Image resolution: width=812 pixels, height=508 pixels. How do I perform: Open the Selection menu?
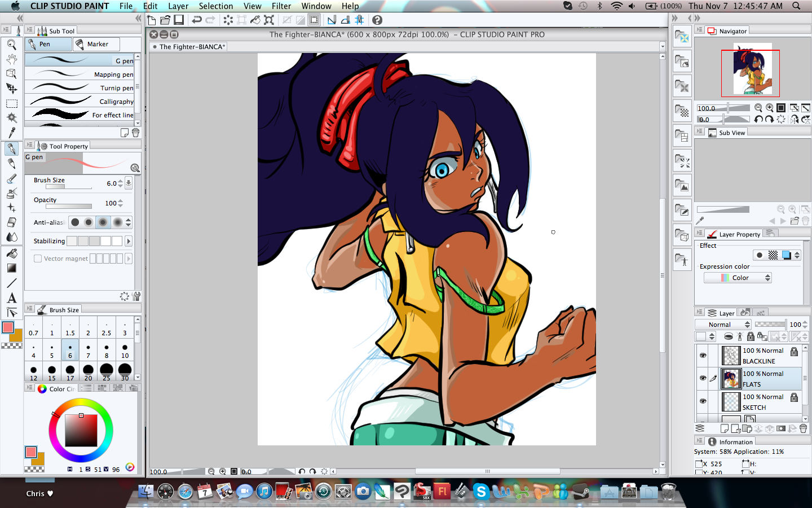click(x=216, y=6)
